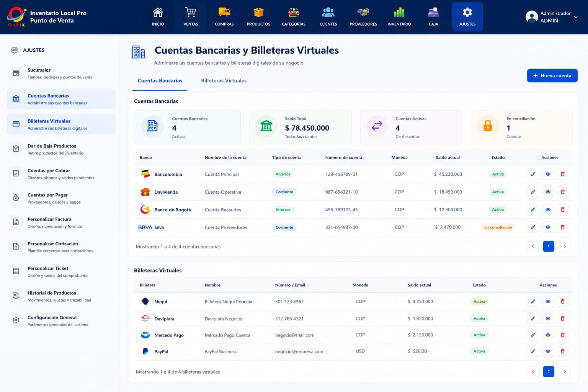
Task: View BBVA account details via eye icon
Action: (x=548, y=227)
